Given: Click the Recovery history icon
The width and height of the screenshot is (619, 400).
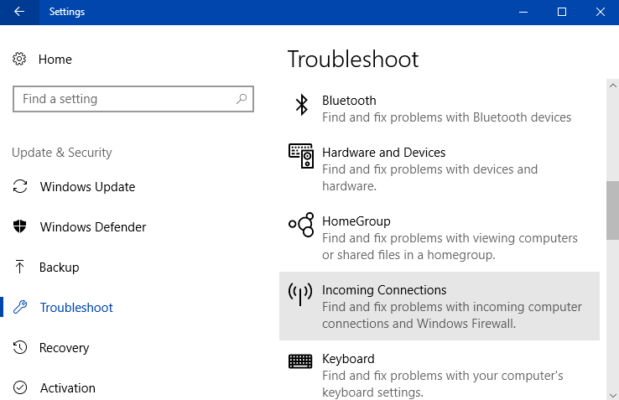Looking at the screenshot, I should click(x=20, y=347).
